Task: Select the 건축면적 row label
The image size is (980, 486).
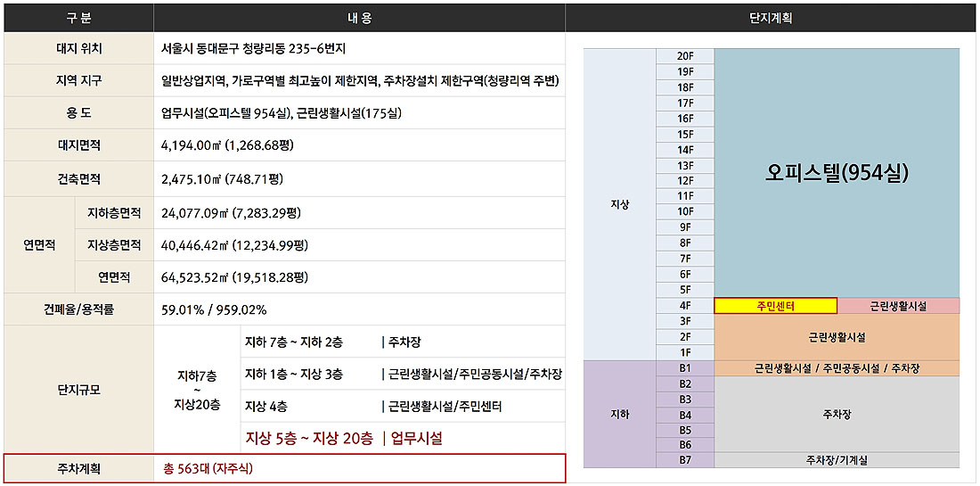Action: coord(78,179)
